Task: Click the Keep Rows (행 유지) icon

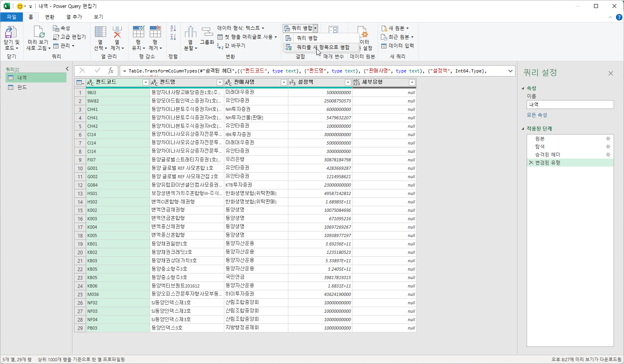Action: (x=139, y=32)
